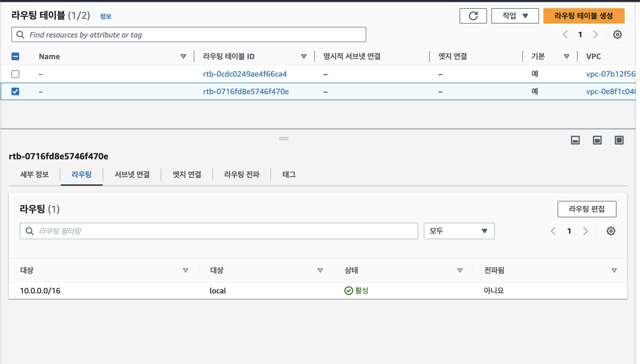The width and height of the screenshot is (640, 364).
Task: Uncheck the rtb-0716fd8e5746f470e row checkbox
Action: (x=15, y=91)
